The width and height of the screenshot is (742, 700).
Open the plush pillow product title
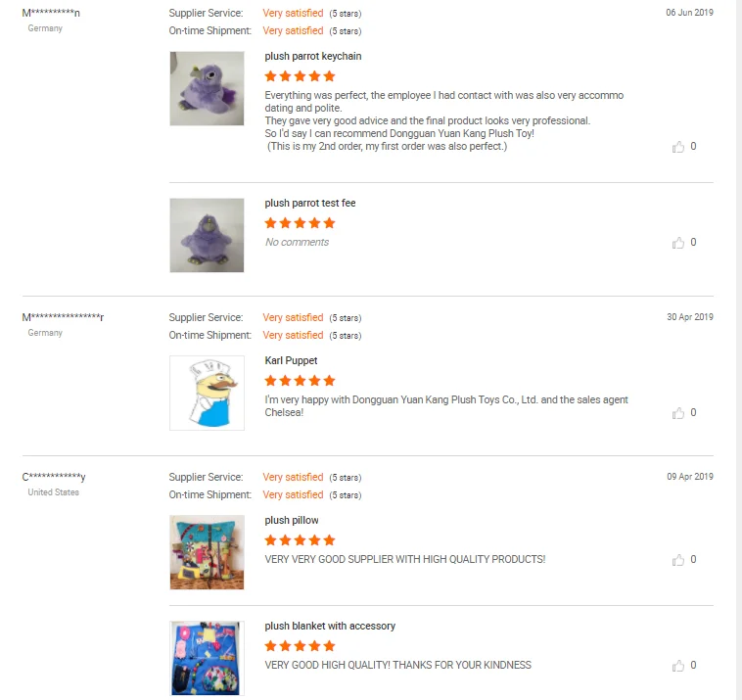click(x=292, y=520)
